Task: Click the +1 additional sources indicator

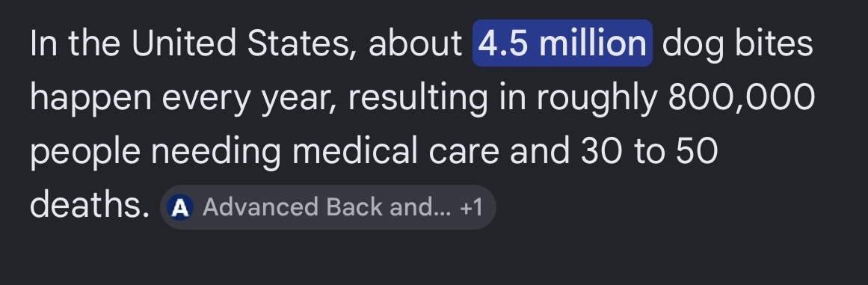Action: point(471,207)
